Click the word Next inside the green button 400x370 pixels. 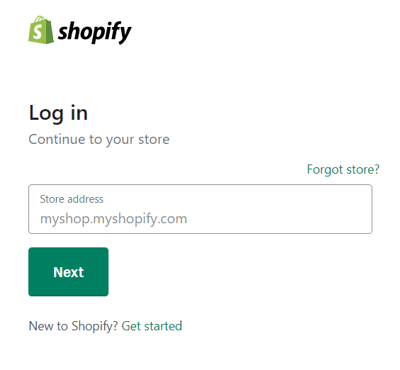68,272
